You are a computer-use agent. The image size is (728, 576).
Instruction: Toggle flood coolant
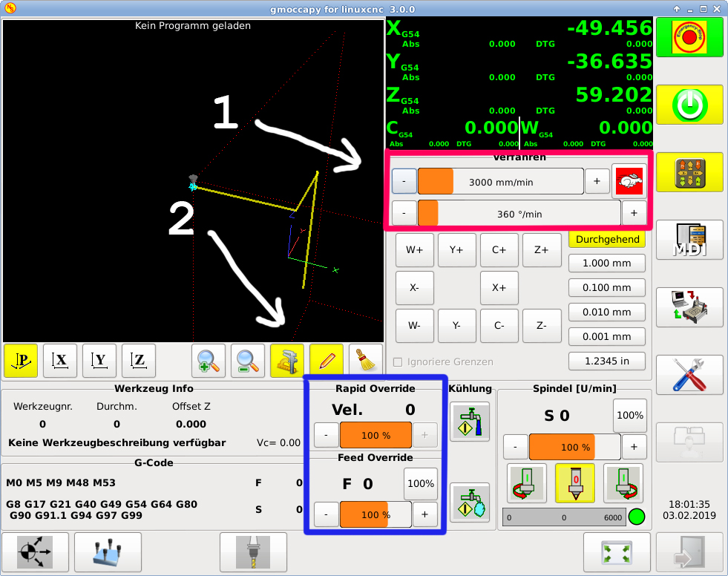coord(470,422)
